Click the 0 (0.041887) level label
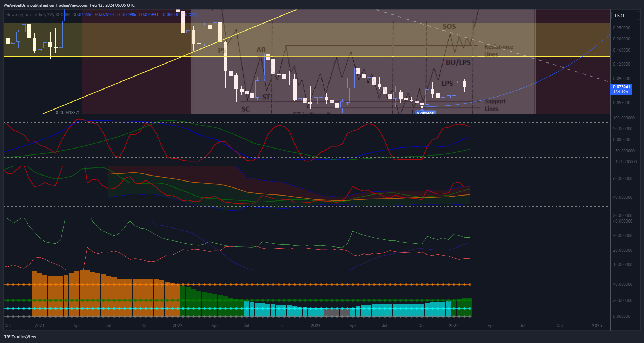 (x=67, y=112)
